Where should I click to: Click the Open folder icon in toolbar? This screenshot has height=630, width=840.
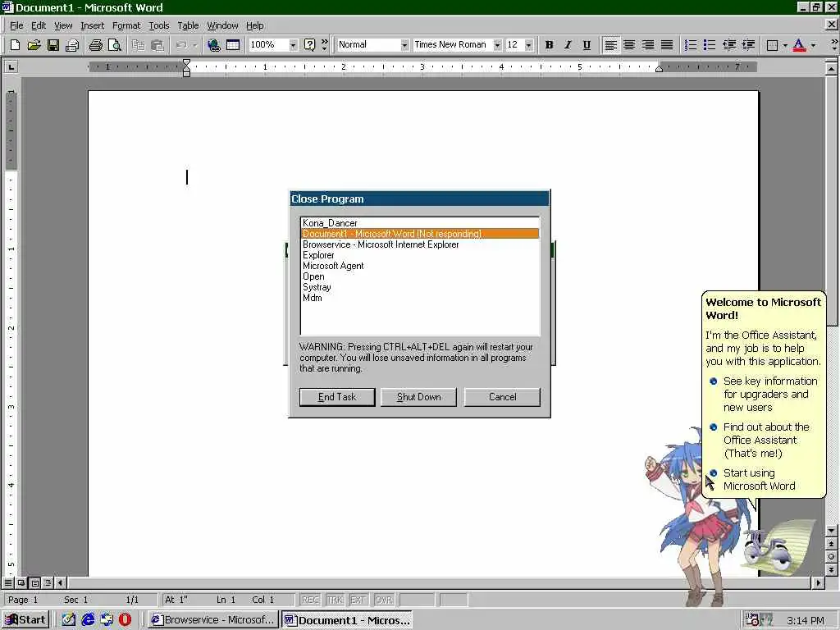(34, 45)
